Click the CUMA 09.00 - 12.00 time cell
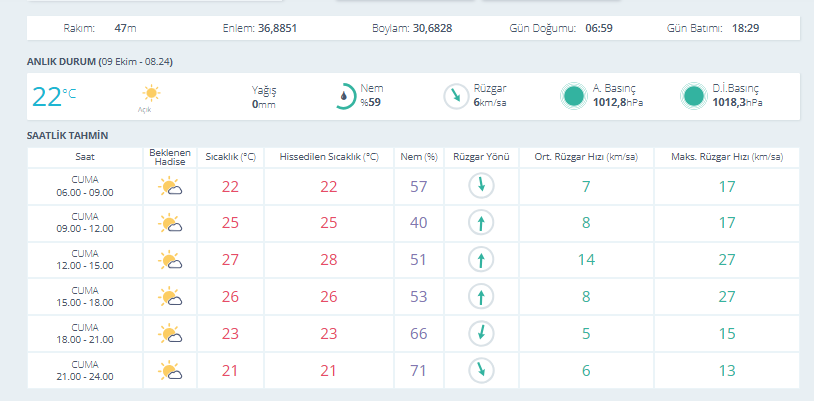Image resolution: width=814 pixels, height=401 pixels. [85, 223]
